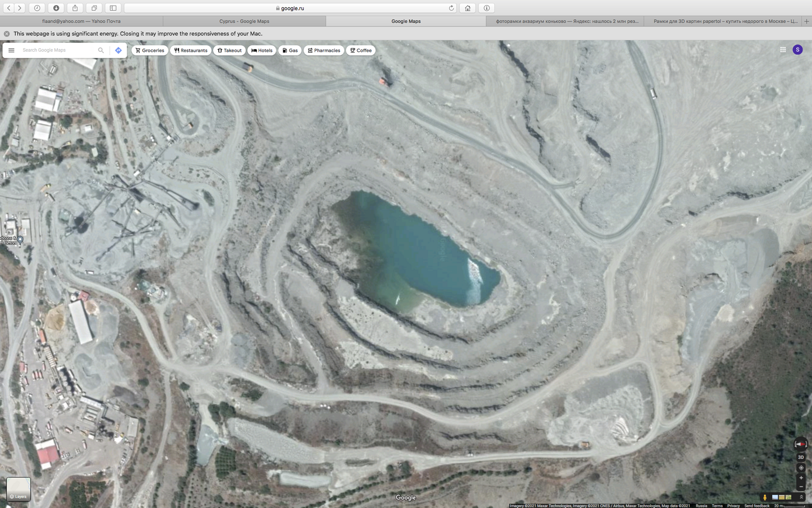
Task: Click the search magnifier icon
Action: [x=101, y=50]
